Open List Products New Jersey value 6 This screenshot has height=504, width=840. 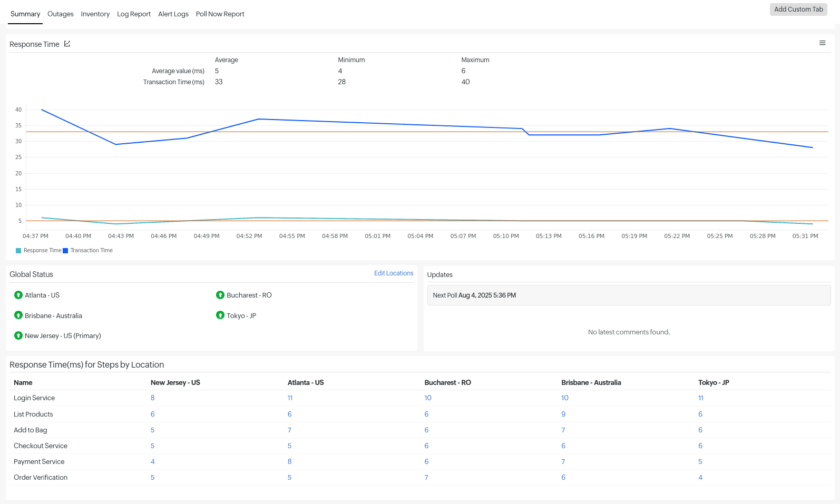click(x=153, y=414)
